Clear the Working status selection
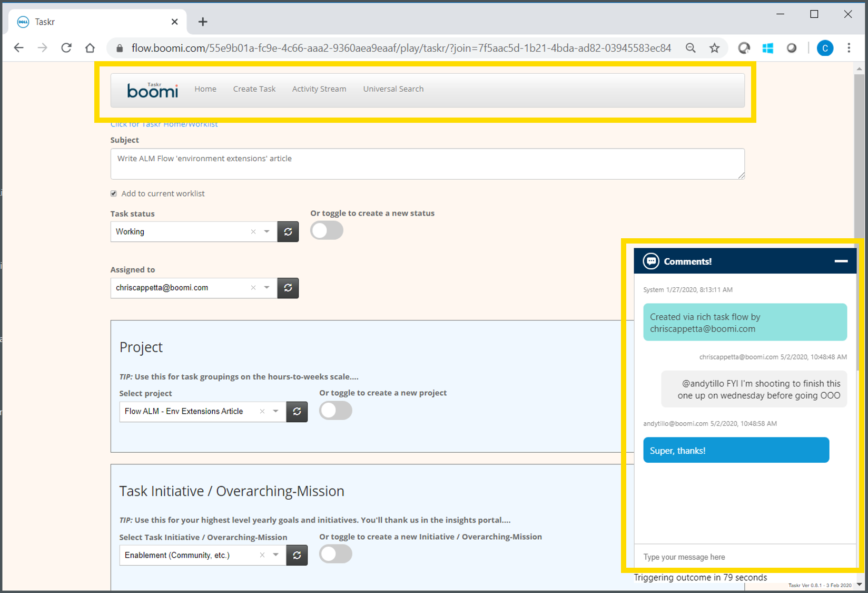The image size is (868, 593). pos(253,231)
